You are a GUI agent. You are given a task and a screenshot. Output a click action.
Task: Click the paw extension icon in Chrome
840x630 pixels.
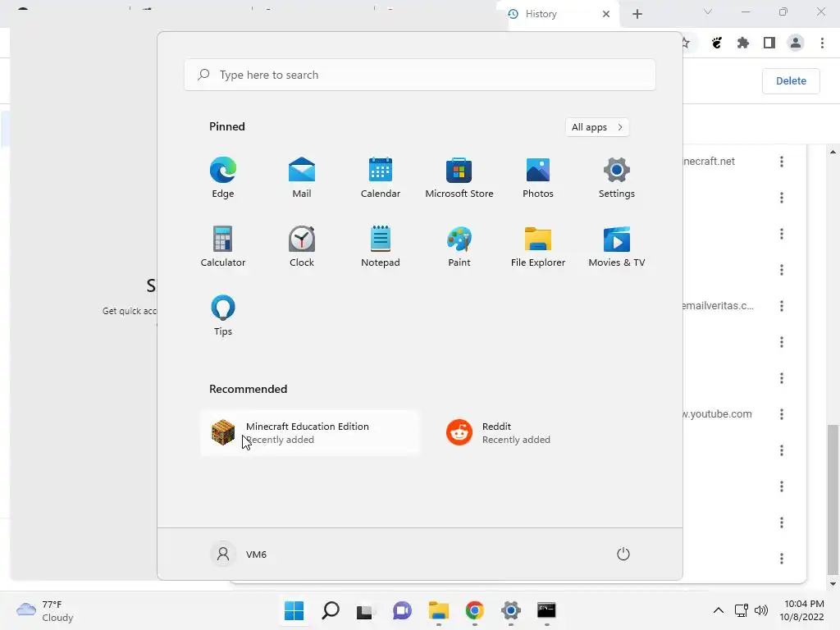click(717, 43)
